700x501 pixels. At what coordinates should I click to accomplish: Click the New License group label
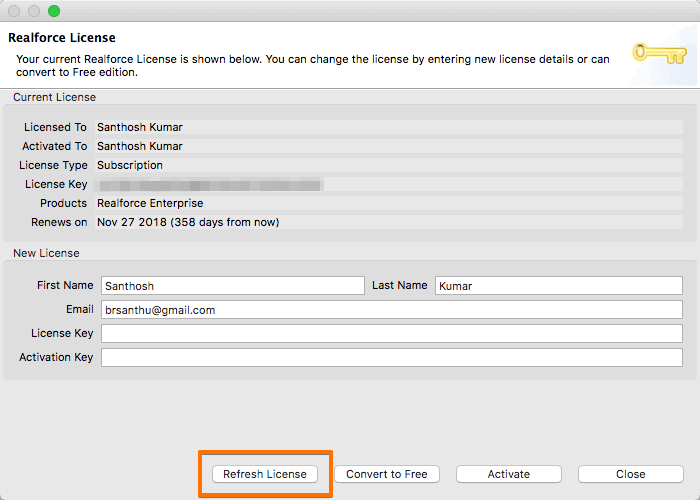[x=46, y=253]
